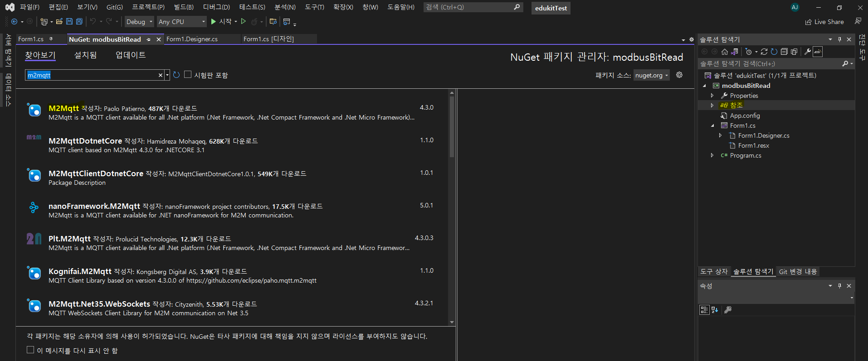This screenshot has width=868, height=361.
Task: Click the new project icon in toolbar
Action: pos(44,22)
